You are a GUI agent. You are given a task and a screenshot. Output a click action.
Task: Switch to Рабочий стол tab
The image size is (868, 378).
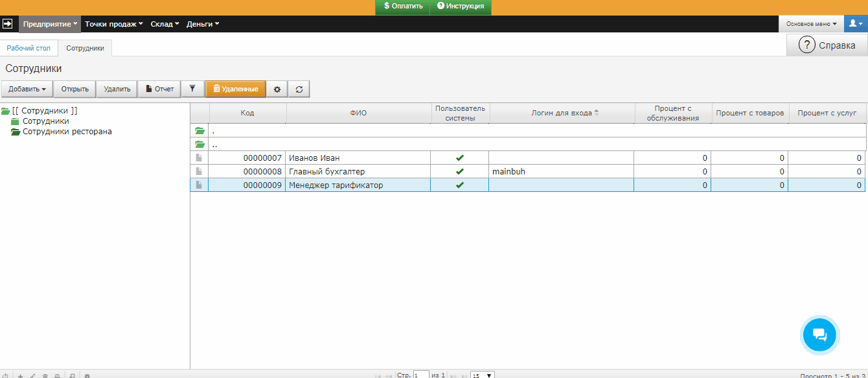point(29,48)
